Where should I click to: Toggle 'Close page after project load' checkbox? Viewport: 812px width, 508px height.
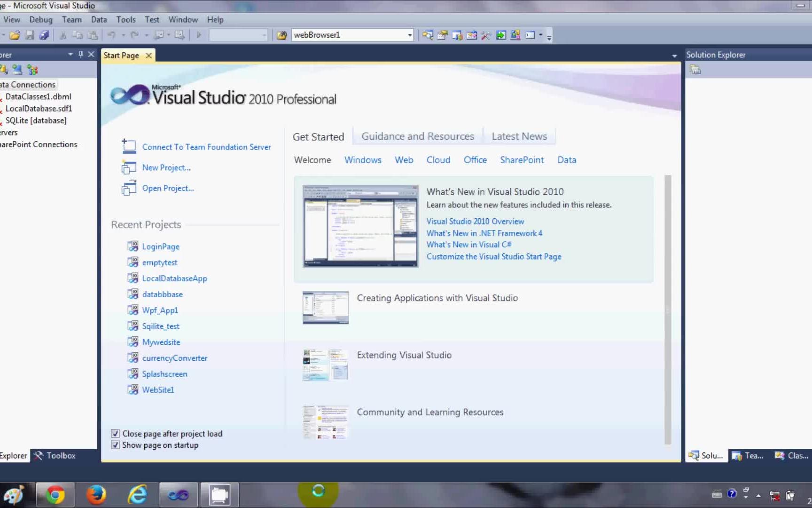pyautogui.click(x=115, y=433)
